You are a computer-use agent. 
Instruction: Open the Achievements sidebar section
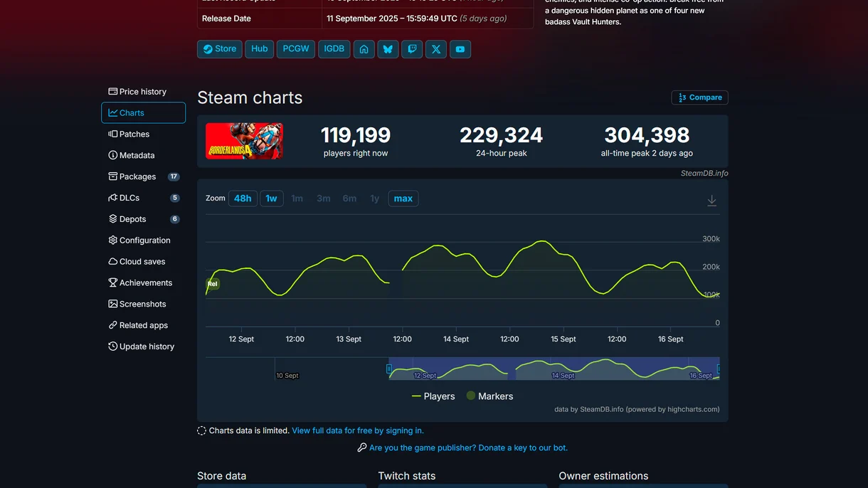pyautogui.click(x=145, y=282)
